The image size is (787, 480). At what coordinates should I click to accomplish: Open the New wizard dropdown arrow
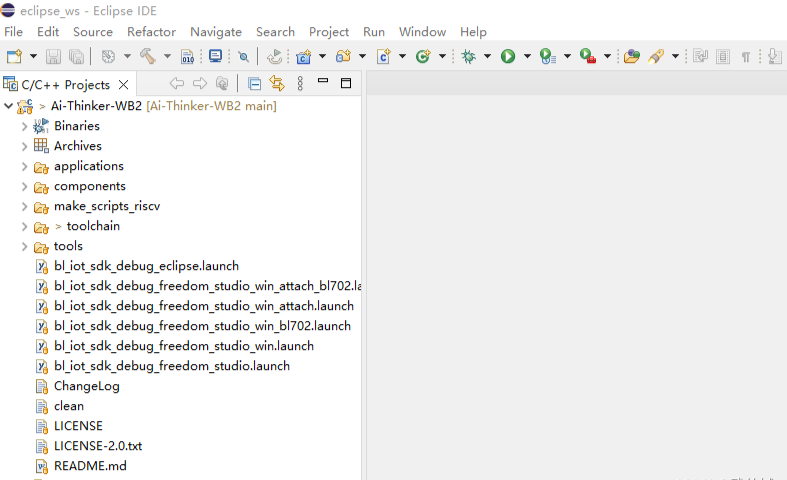(x=33, y=56)
